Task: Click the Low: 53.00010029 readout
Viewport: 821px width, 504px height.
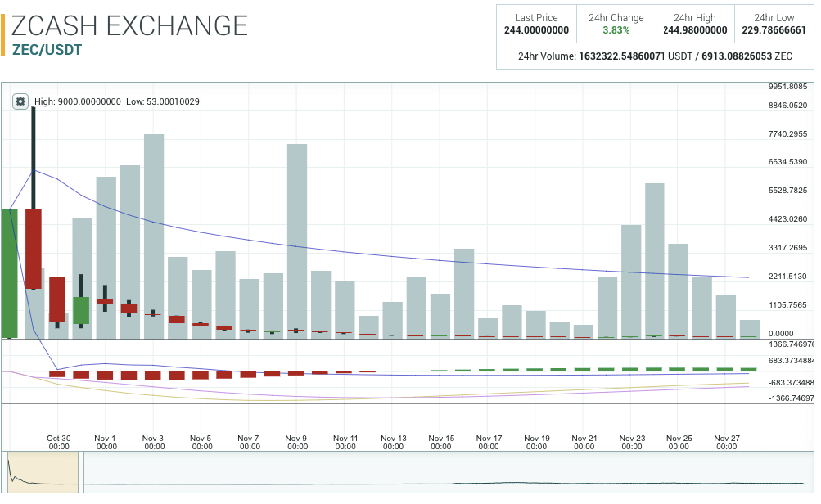Action: click(x=163, y=101)
